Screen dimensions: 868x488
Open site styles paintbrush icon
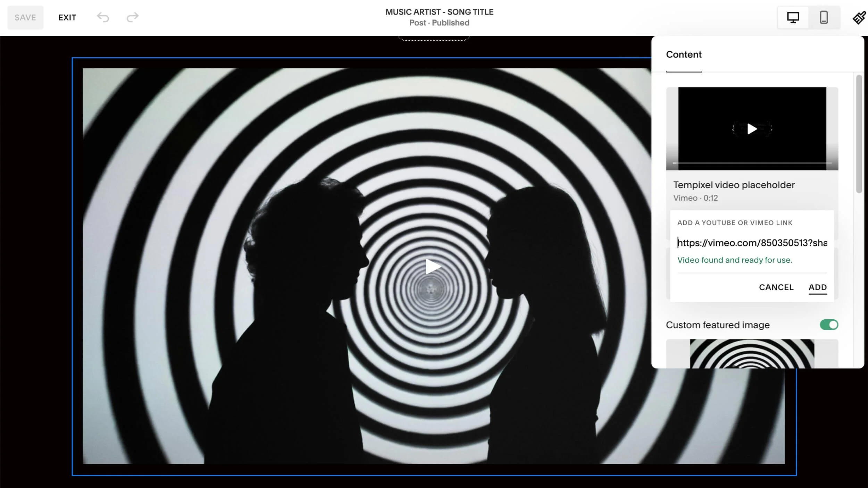(x=859, y=17)
